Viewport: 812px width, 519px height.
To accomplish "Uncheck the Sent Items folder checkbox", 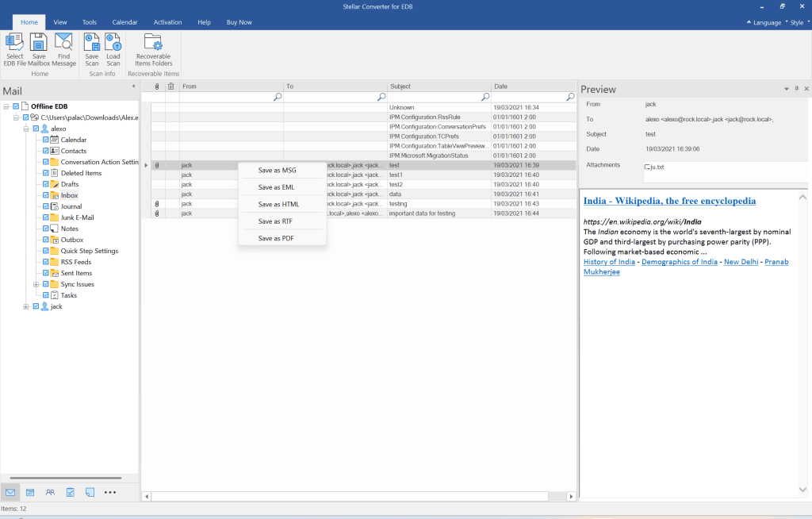I will coord(45,273).
